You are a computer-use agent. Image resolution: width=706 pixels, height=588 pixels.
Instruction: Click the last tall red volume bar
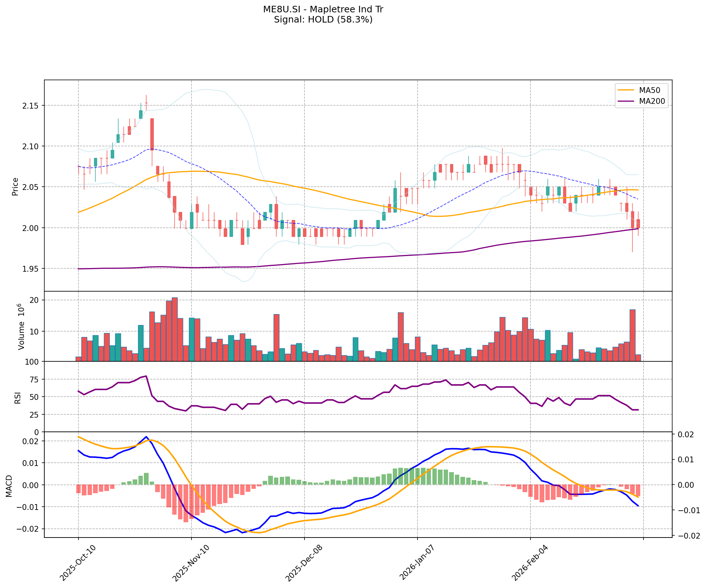[x=632, y=335]
